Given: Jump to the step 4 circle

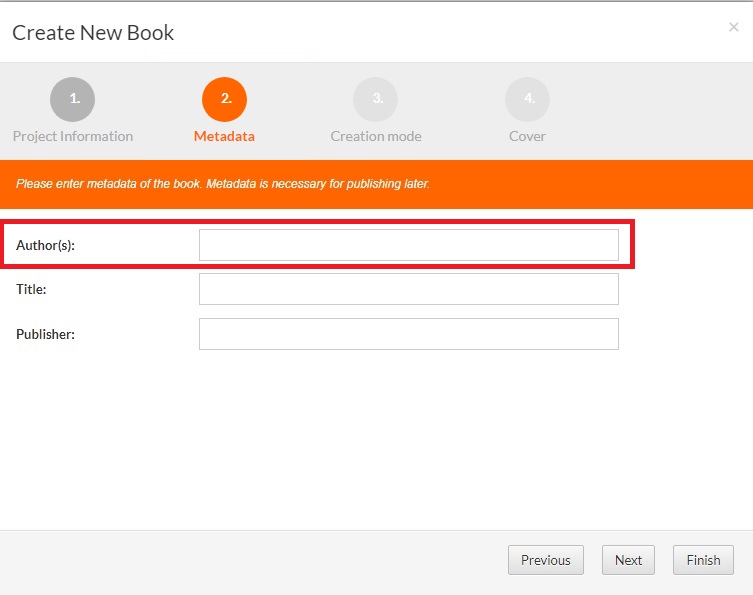Looking at the screenshot, I should pyautogui.click(x=527, y=99).
